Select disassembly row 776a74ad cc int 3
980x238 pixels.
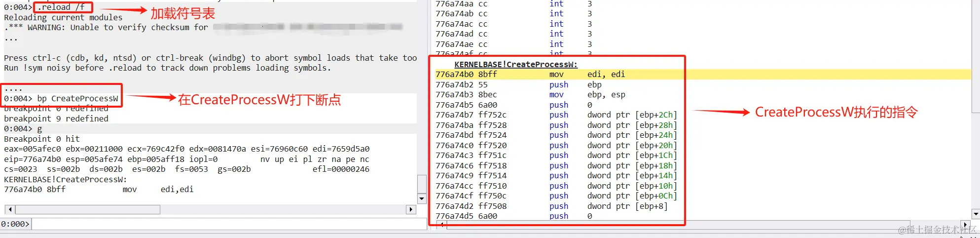pos(514,34)
